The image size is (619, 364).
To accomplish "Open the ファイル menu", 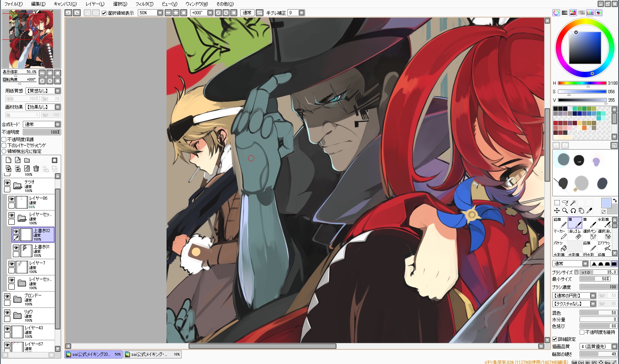I will click(14, 4).
